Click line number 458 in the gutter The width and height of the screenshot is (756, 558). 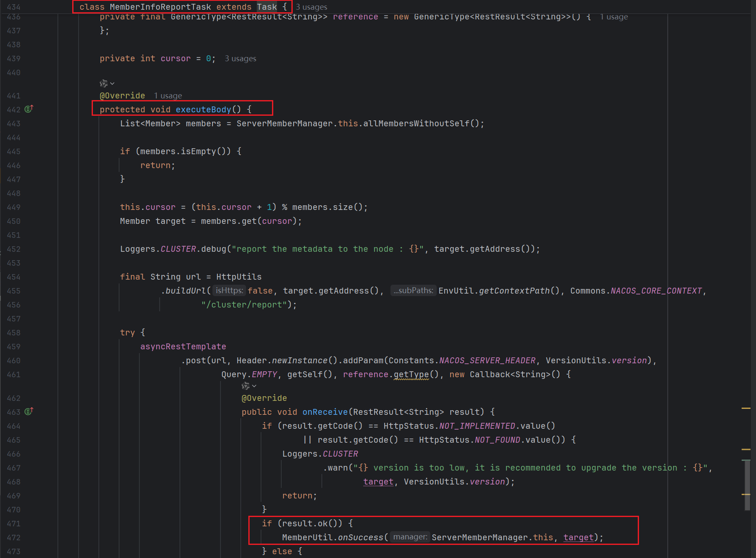click(14, 333)
